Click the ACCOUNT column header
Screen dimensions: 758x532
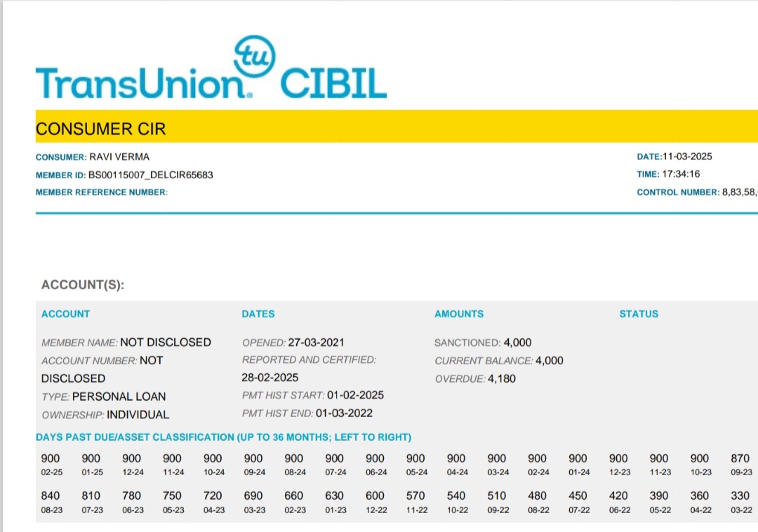tap(66, 314)
